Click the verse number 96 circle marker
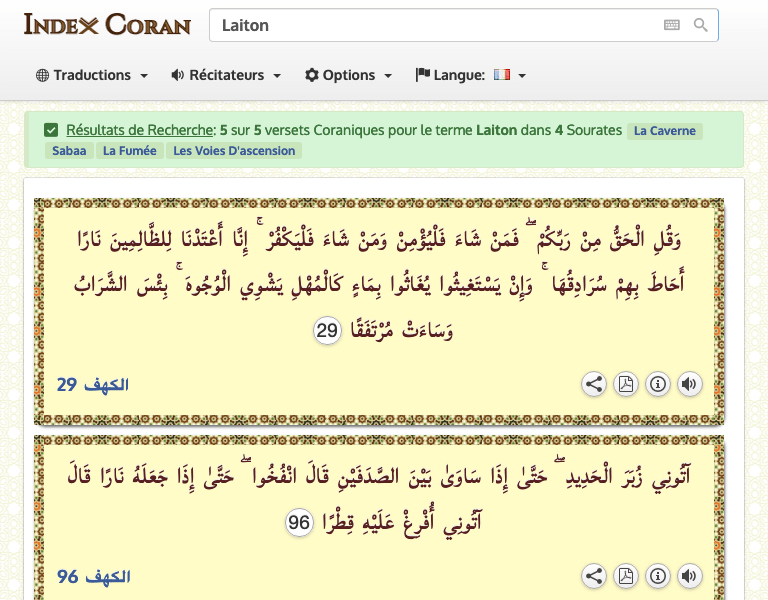Image resolution: width=768 pixels, height=600 pixels. point(299,522)
